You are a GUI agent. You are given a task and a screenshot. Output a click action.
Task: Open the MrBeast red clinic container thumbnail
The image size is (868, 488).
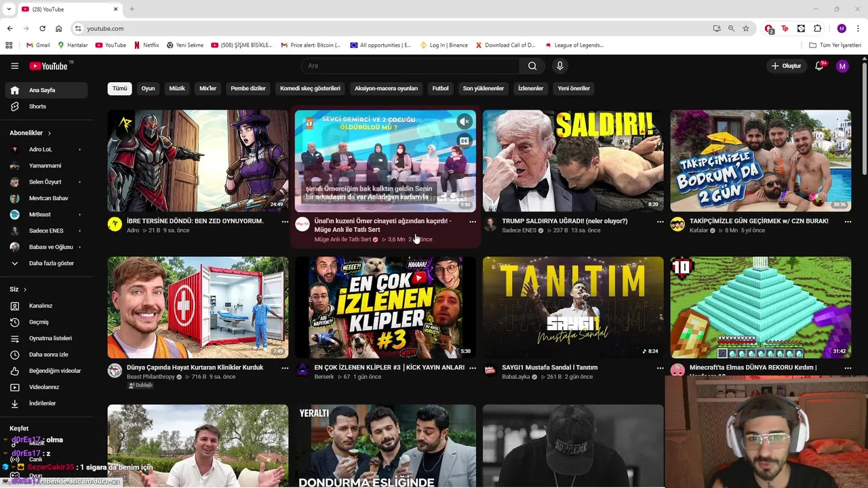click(x=198, y=307)
